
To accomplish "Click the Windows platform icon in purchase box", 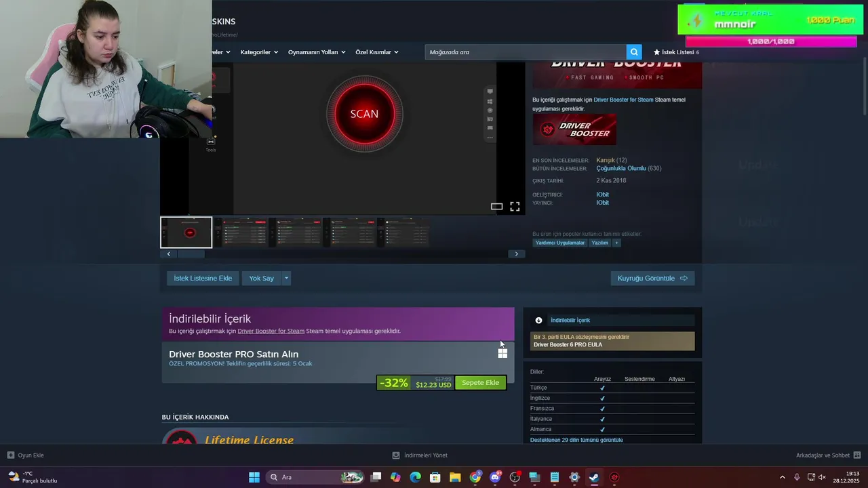I will coord(502,353).
